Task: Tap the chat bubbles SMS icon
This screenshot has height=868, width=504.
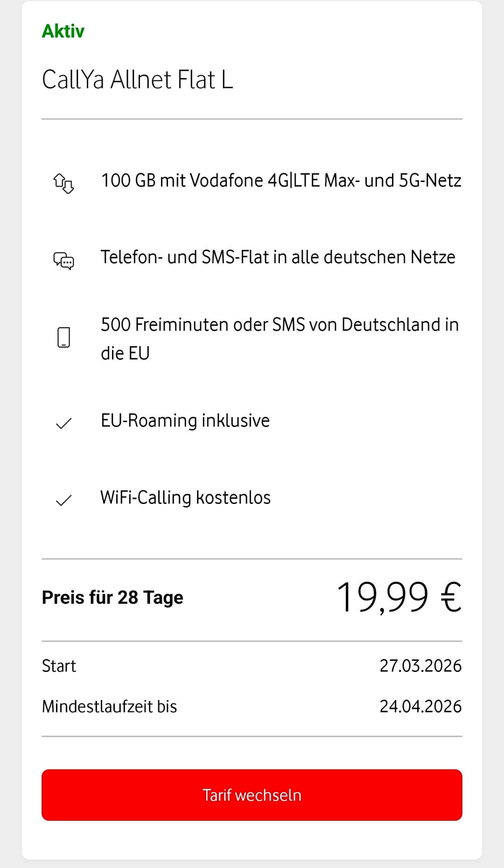Action: [x=63, y=260]
